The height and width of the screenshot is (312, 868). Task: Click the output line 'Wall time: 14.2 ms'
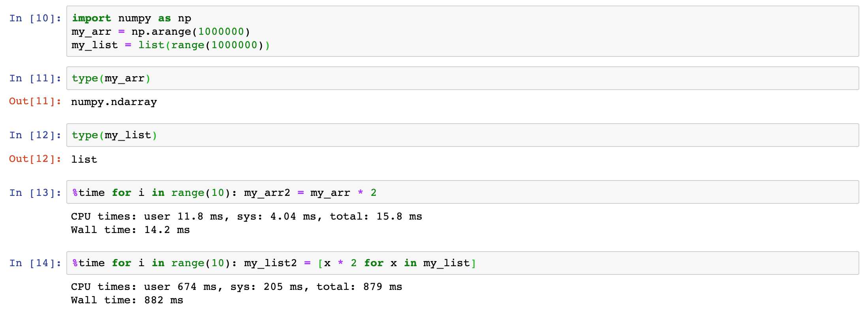[130, 230]
